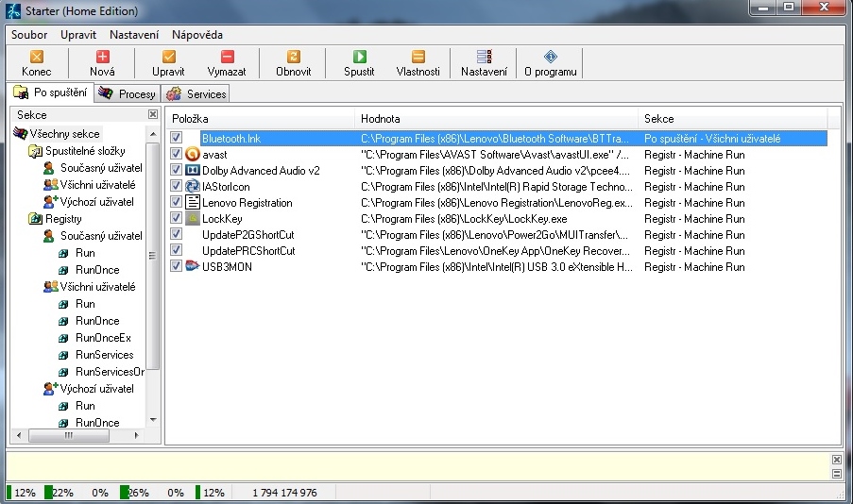This screenshot has width=853, height=504.
Task: Click the avast icon in the list
Action: (192, 155)
